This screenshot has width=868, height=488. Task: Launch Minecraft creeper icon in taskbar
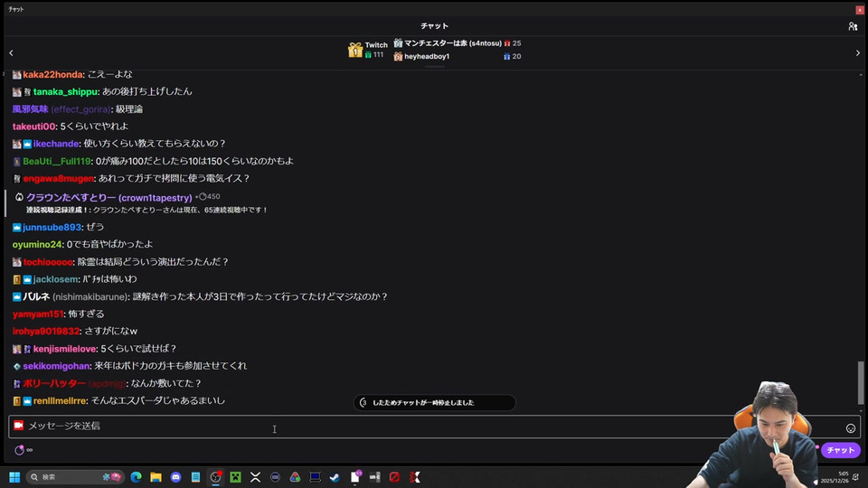(x=235, y=477)
